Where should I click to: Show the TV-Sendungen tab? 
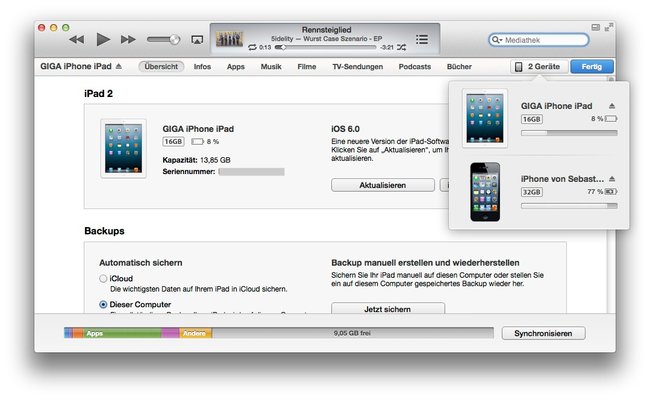pyautogui.click(x=358, y=67)
